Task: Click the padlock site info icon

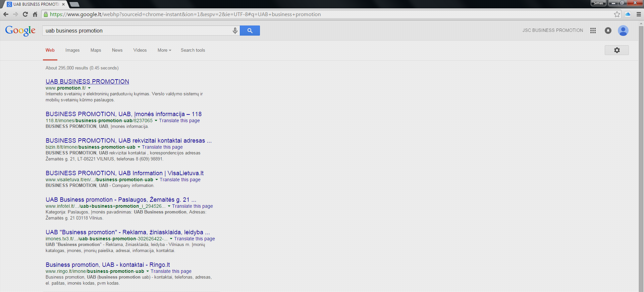Action: pos(46,14)
